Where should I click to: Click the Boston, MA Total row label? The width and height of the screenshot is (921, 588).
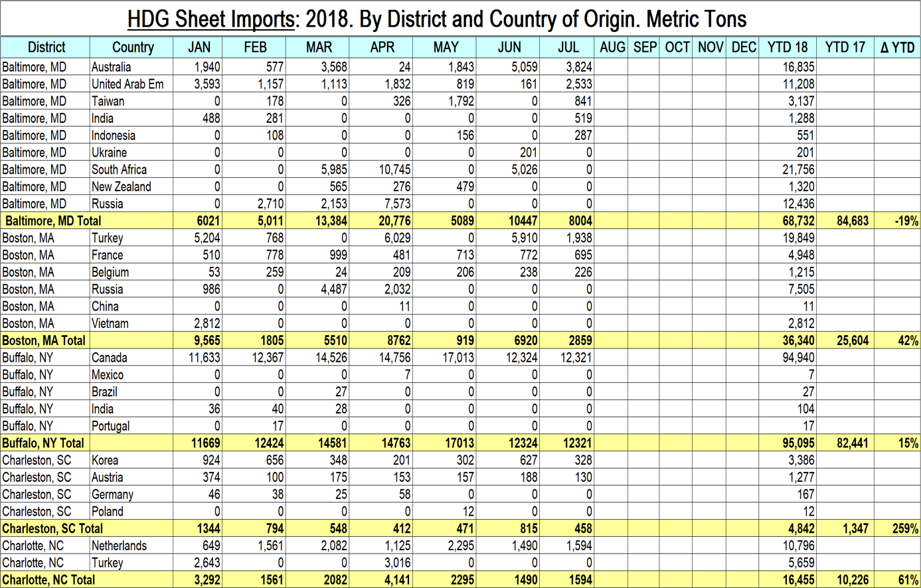44,340
